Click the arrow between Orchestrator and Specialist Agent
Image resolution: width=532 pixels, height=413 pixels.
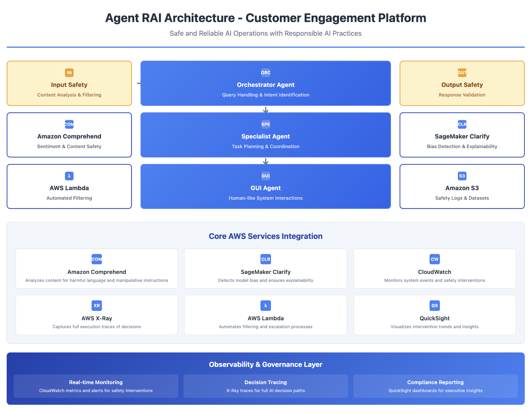click(x=265, y=110)
